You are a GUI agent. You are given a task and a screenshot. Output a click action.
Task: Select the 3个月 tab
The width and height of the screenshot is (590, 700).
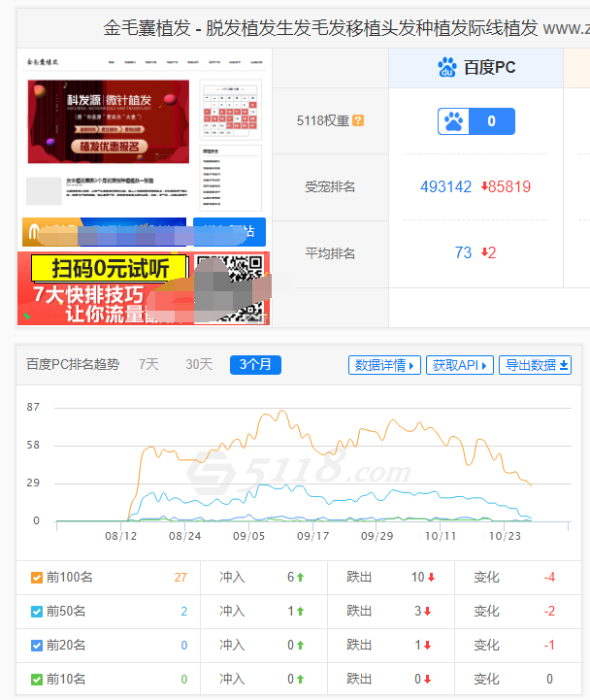tap(255, 365)
